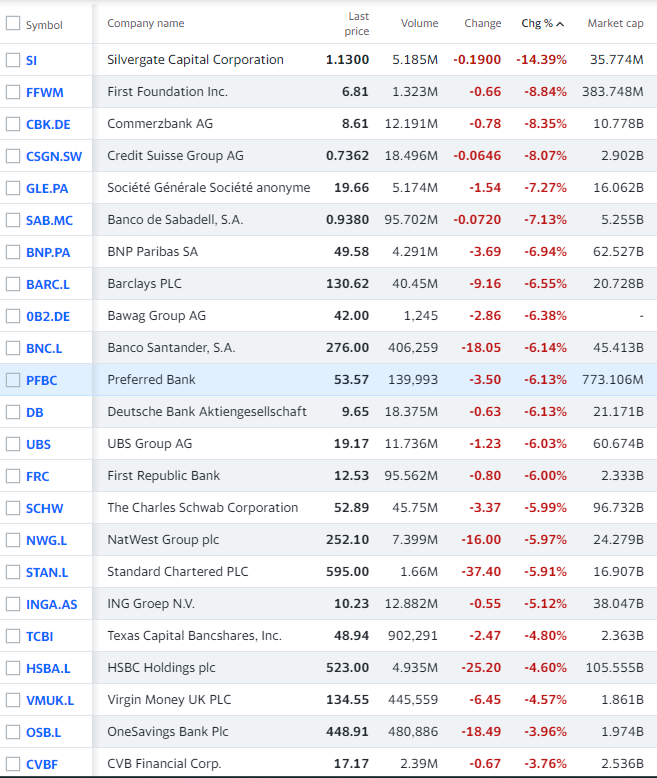This screenshot has width=657, height=778.
Task: Tick the select-all checkbox in header
Action: 13,24
